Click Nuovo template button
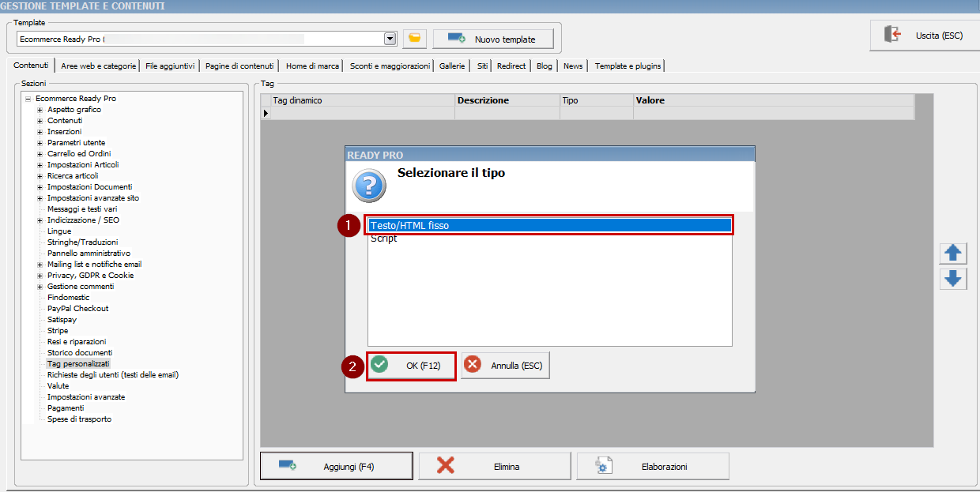This screenshot has height=492, width=980. click(x=492, y=39)
